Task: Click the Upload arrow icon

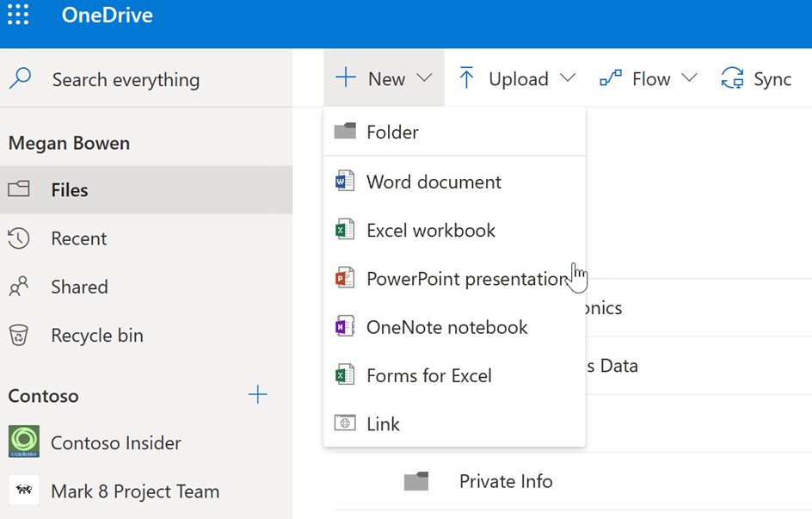Action: (466, 77)
